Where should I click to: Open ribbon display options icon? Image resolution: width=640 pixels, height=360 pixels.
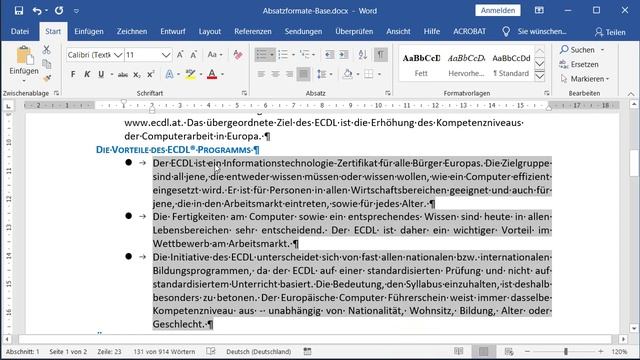[x=539, y=11]
